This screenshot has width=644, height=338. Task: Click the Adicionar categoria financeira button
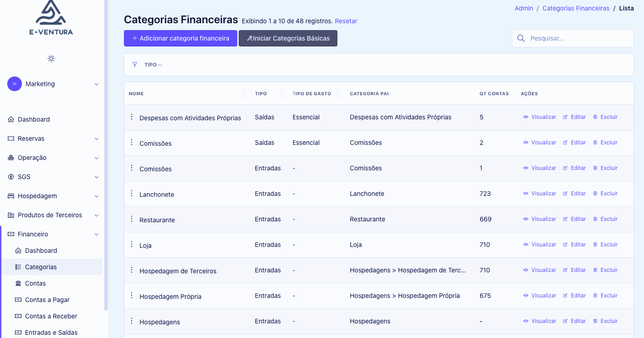tap(180, 38)
